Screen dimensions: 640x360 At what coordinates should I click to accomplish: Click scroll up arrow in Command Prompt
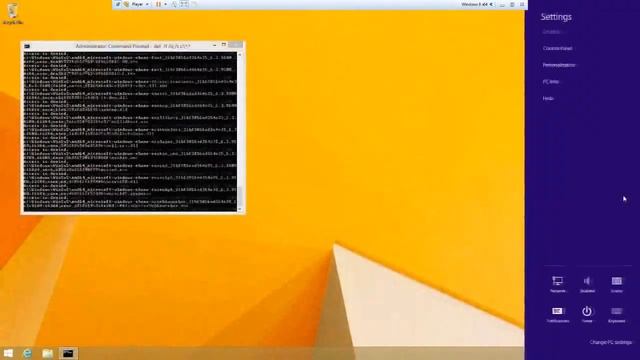click(x=240, y=54)
